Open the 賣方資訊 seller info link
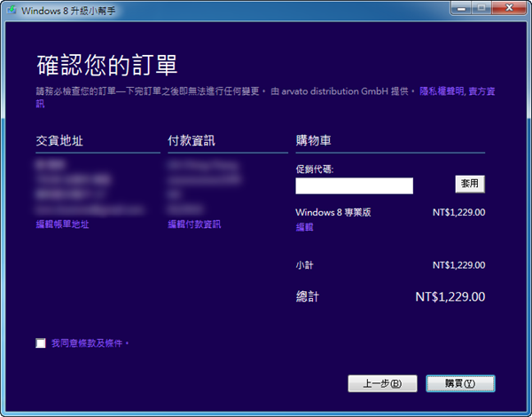Screen dimensions: 532x417 pos(481,91)
